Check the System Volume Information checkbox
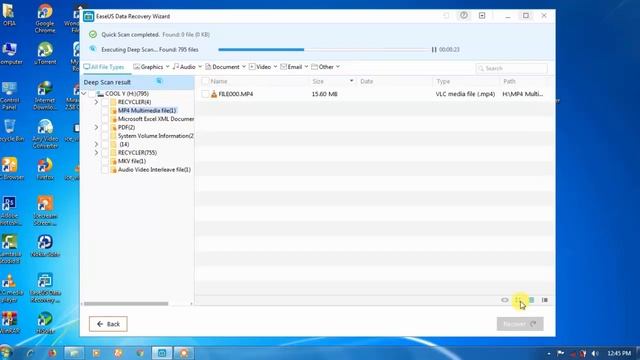Screen dimensions: 640x360 (105, 136)
